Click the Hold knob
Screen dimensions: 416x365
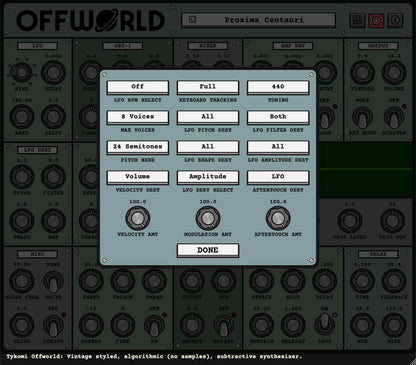(x=293, y=281)
